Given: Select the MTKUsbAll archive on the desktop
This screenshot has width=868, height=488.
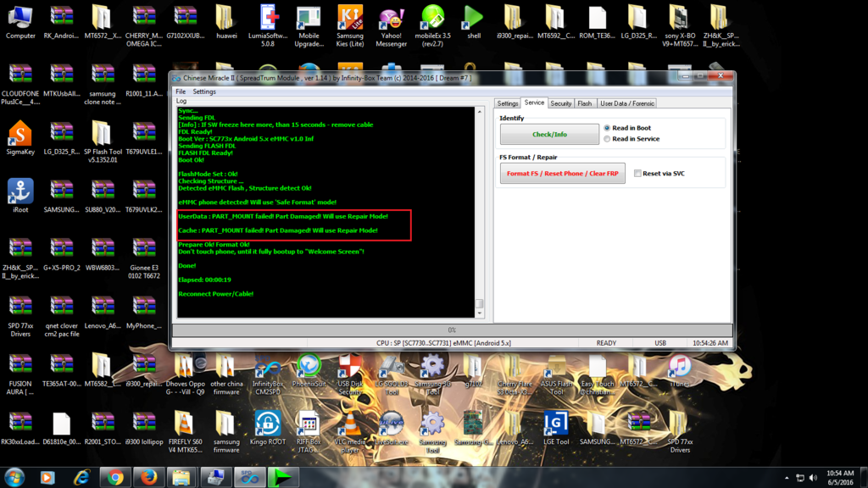Looking at the screenshot, I should pyautogui.click(x=61, y=80).
